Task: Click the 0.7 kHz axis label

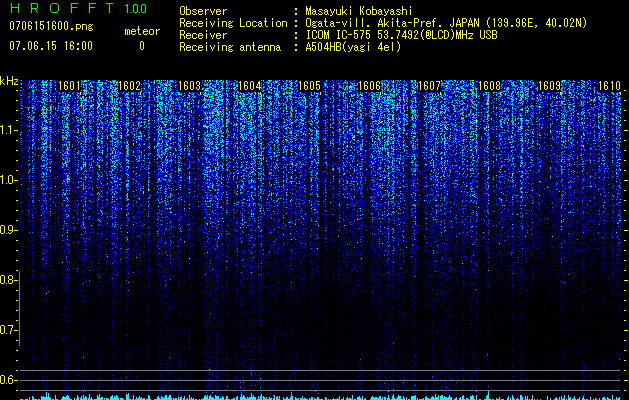Action: coord(8,330)
